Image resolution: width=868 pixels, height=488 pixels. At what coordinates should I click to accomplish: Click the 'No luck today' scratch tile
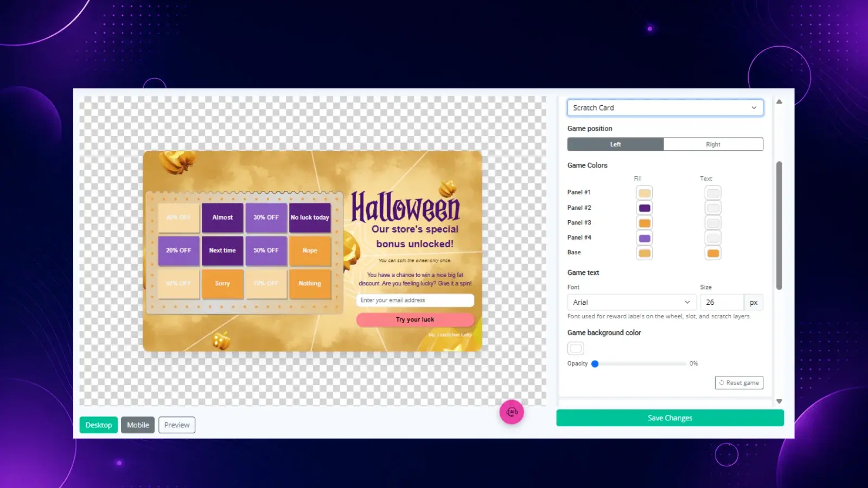(x=310, y=217)
